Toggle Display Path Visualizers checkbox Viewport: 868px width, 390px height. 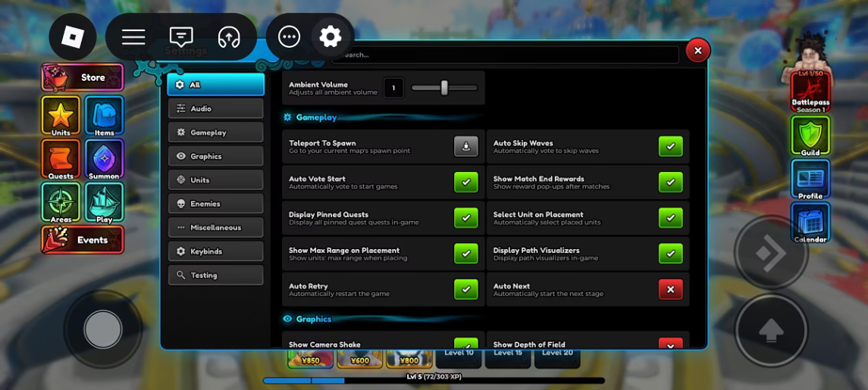coord(671,254)
